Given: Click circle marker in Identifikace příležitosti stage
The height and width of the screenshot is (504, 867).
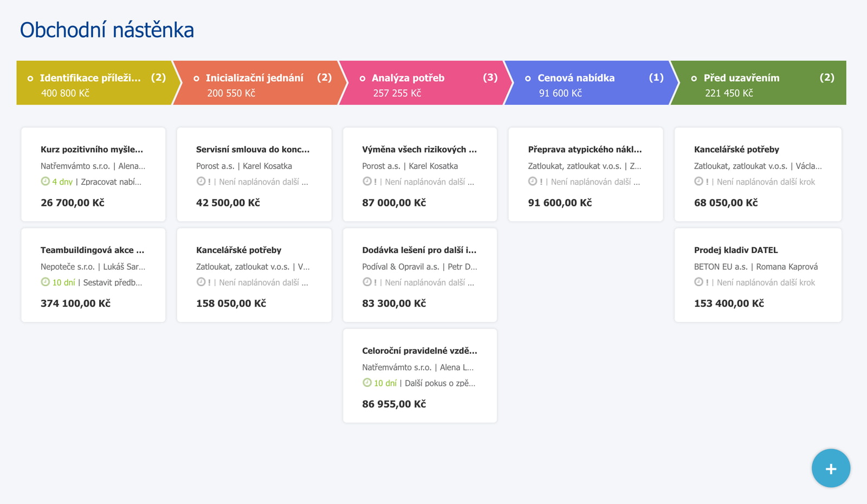Looking at the screenshot, I should [x=30, y=79].
